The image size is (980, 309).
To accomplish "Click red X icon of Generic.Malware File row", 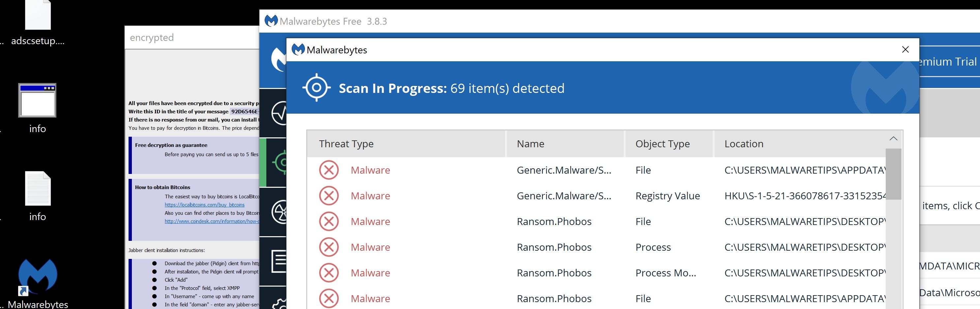I will click(x=329, y=170).
